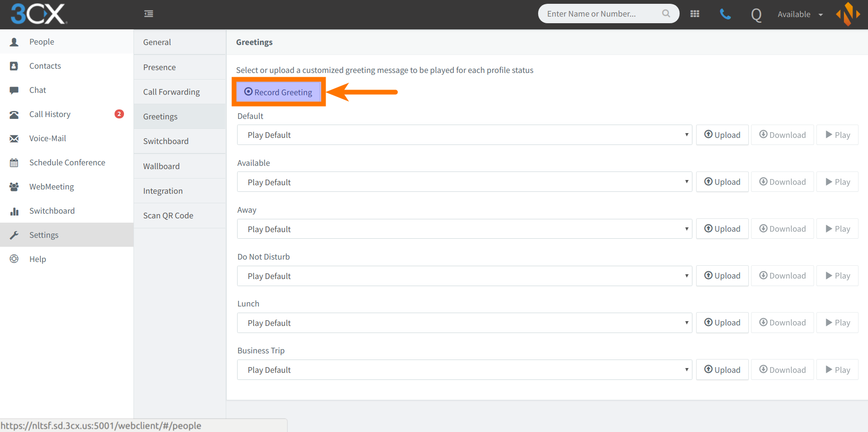Click the Call History phone icon
Screen dimensions: 868x432
click(14, 114)
